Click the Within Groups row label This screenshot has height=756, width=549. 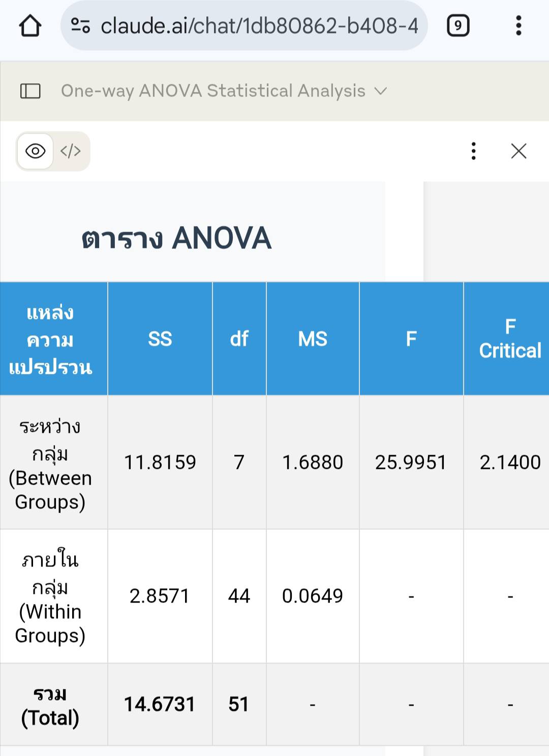pos(50,597)
